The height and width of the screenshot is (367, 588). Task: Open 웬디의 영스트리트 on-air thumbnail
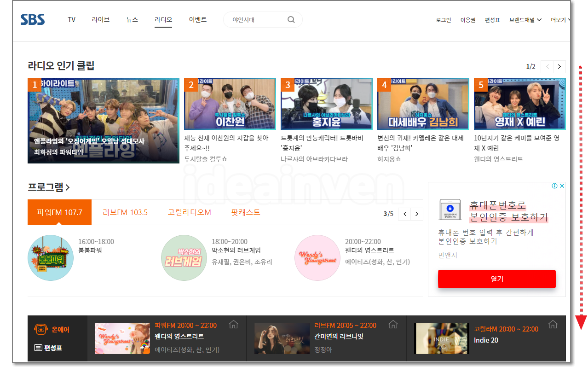(x=122, y=338)
